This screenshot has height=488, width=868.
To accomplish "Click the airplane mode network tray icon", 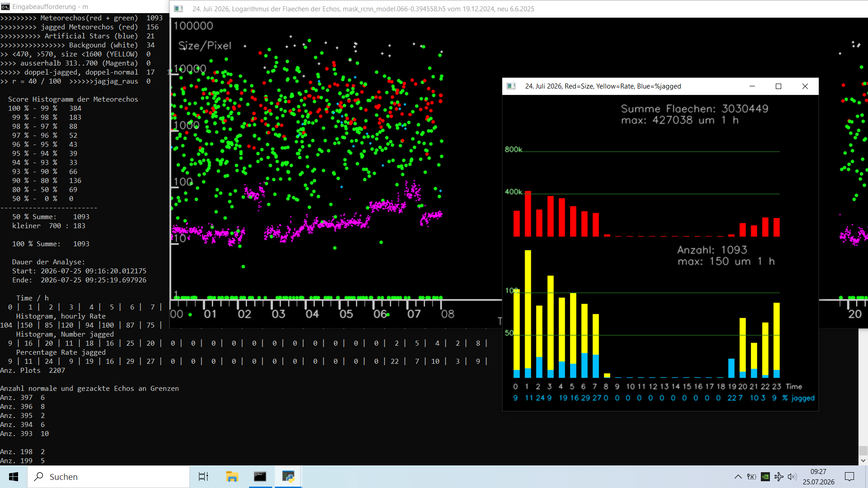I will click(x=778, y=477).
